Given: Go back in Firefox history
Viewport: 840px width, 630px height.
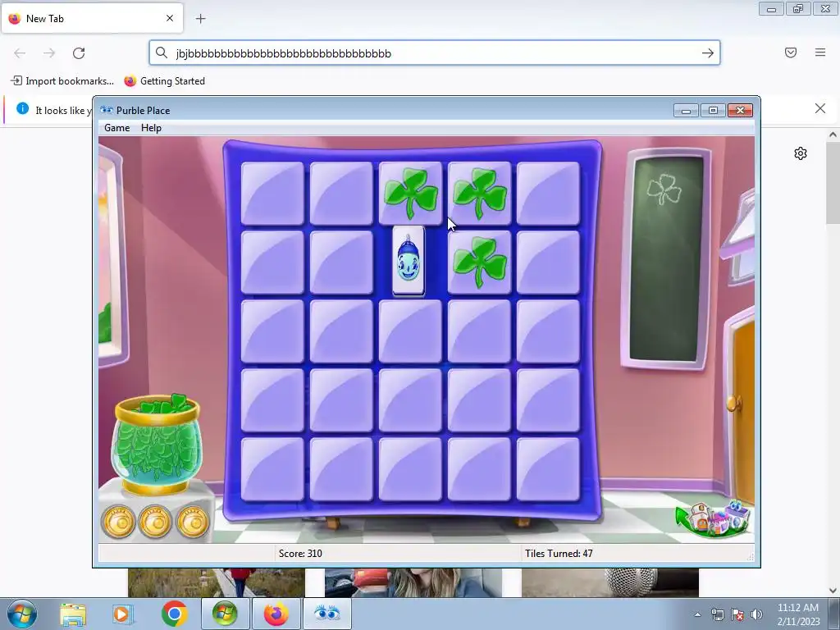Looking at the screenshot, I should (20, 53).
